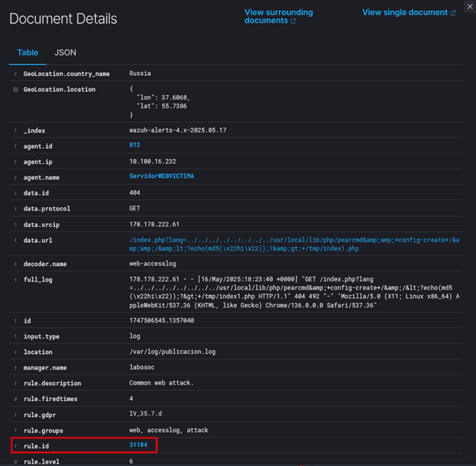This screenshot has width=476, height=466.
Task: Click the type icon beside rule.id field
Action: pyautogui.click(x=15, y=446)
